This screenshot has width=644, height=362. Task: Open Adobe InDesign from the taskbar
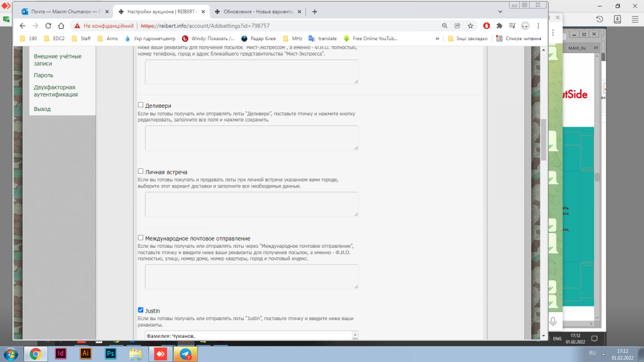61,353
